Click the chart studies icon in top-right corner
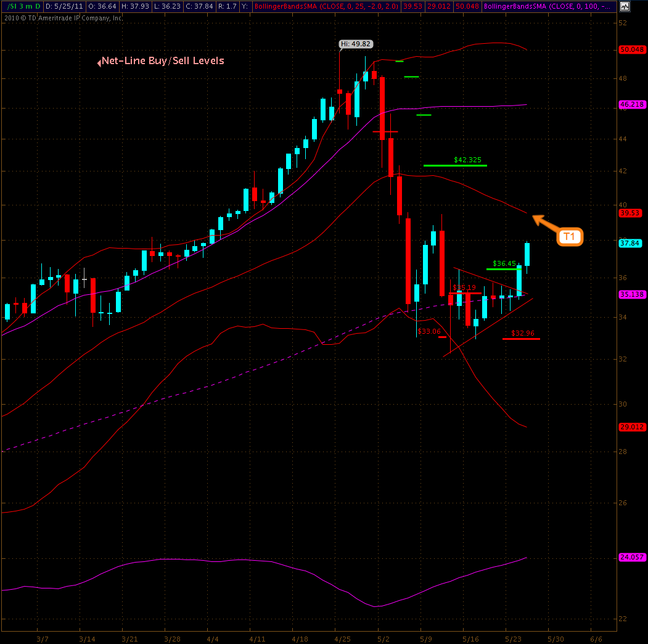Viewport: 648px width, 644px height. (x=625, y=7)
